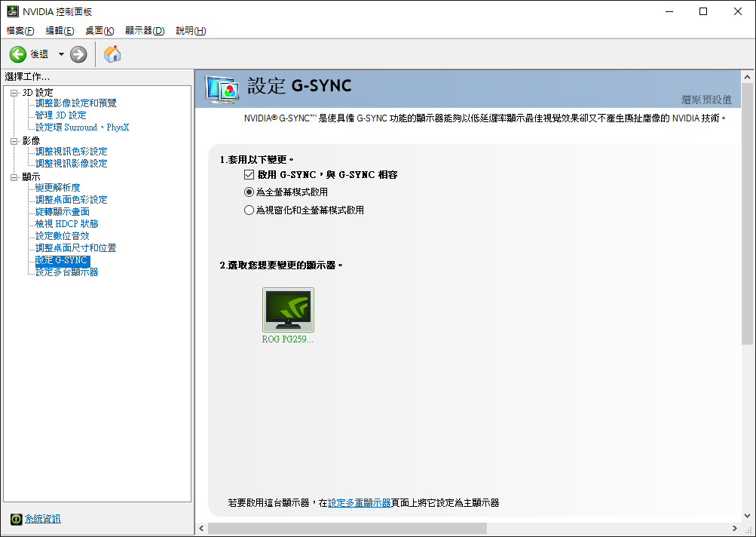Select the ROG PG259 monitor thumbnail
756x537 pixels.
pos(289,310)
